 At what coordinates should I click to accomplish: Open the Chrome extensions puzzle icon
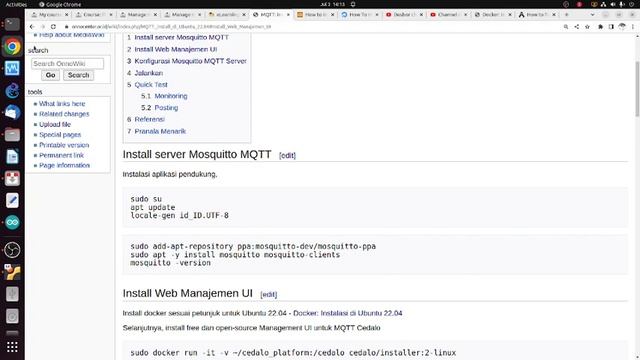tap(600, 27)
